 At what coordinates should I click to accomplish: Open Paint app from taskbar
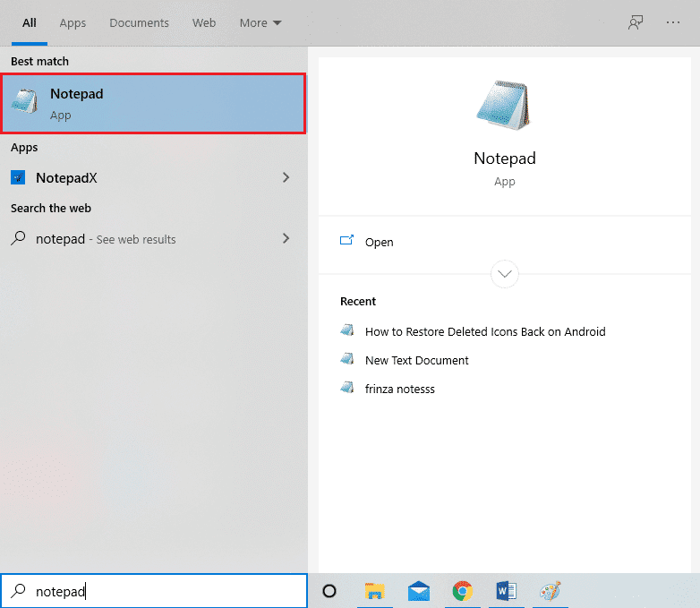tap(550, 591)
